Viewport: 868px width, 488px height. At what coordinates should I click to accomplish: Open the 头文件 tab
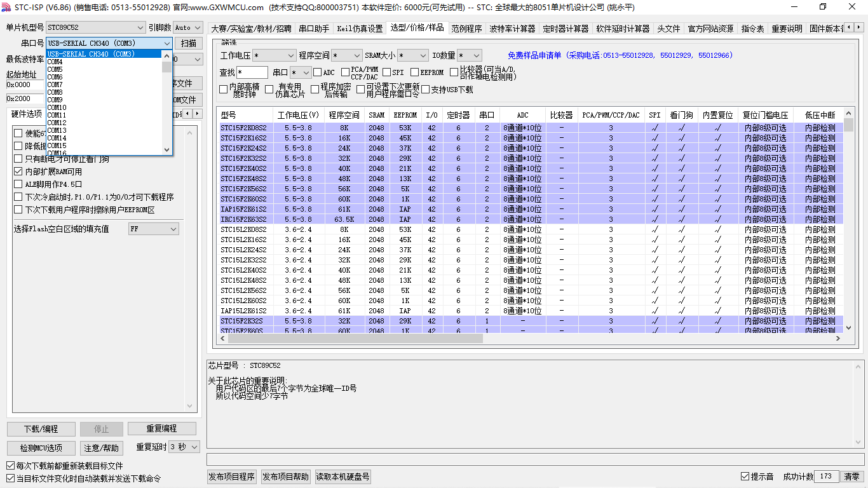point(668,29)
